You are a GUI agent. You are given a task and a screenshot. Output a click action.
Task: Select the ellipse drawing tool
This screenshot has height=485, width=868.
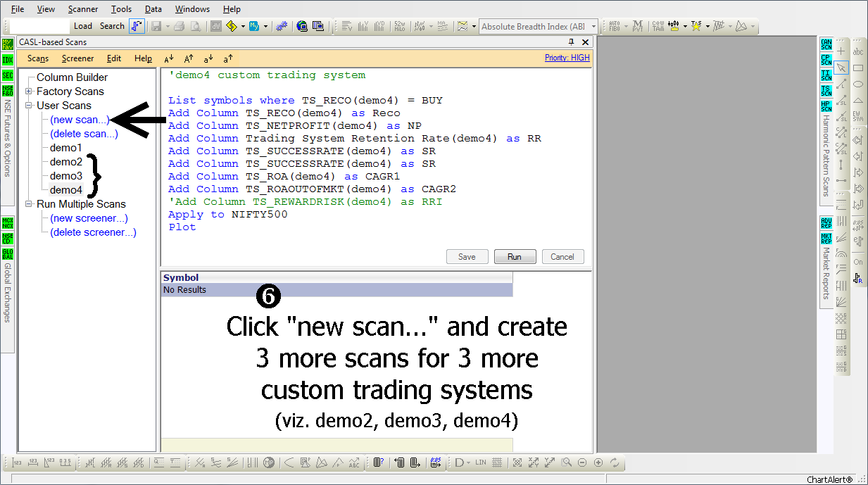tap(858, 84)
